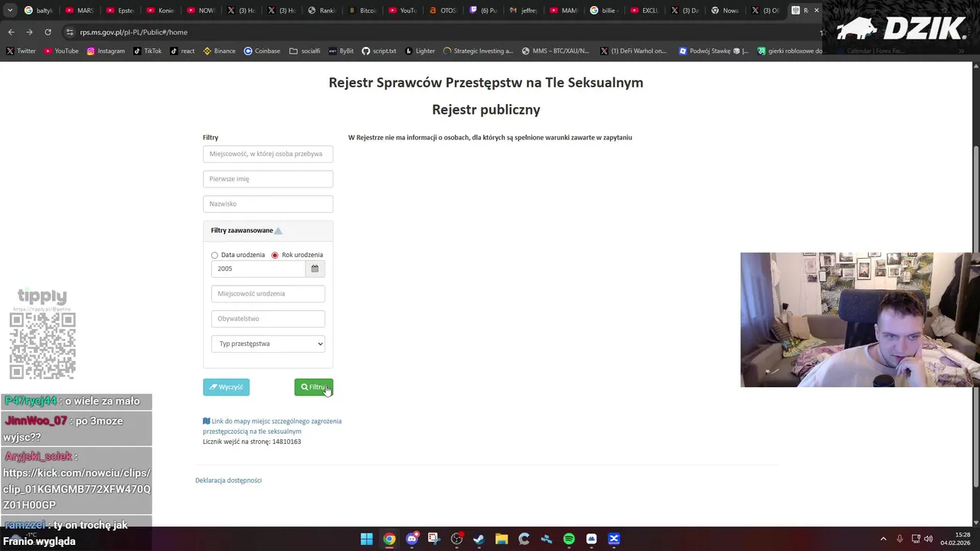This screenshot has height=551, width=980.
Task: Open the gierki robloxowe bookmark
Action: click(x=789, y=51)
